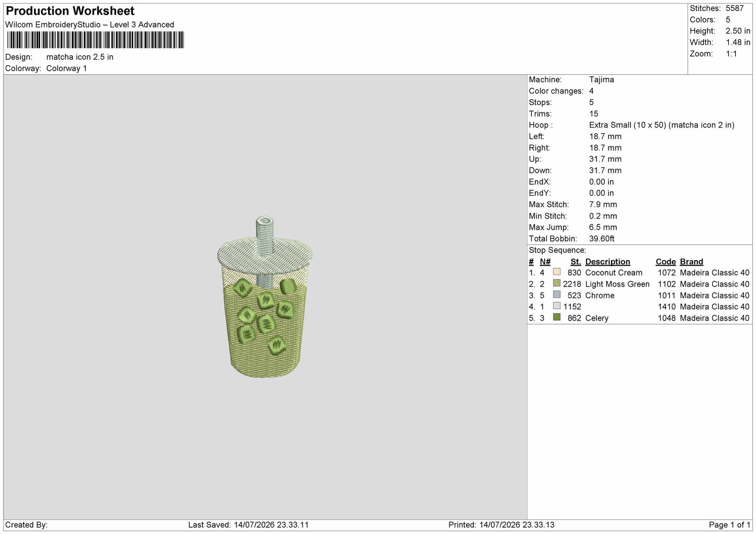Click the barcode under the worksheet title
756x534 pixels.
coord(95,40)
